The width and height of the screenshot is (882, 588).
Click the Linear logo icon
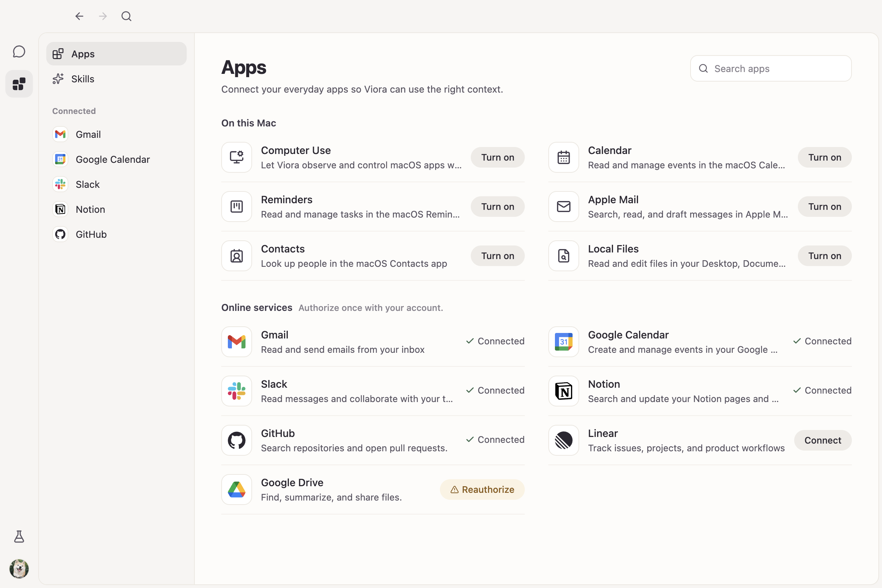click(564, 440)
